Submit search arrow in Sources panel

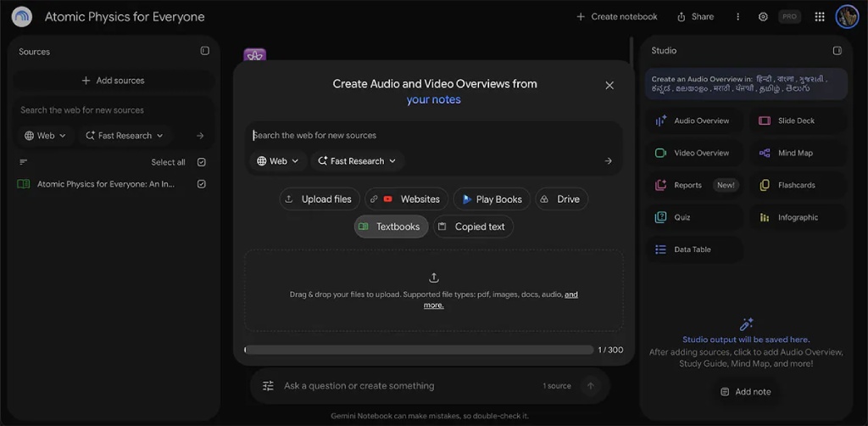click(x=200, y=136)
